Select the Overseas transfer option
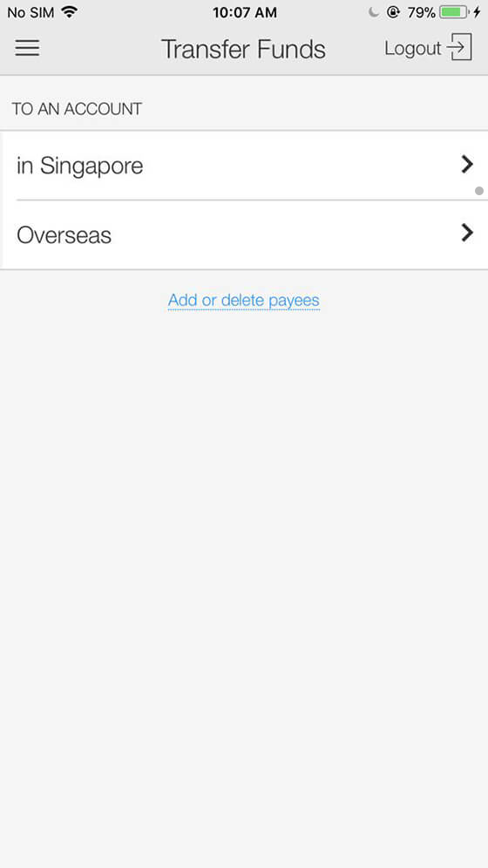Screen dimensions: 488x868 pos(244,234)
